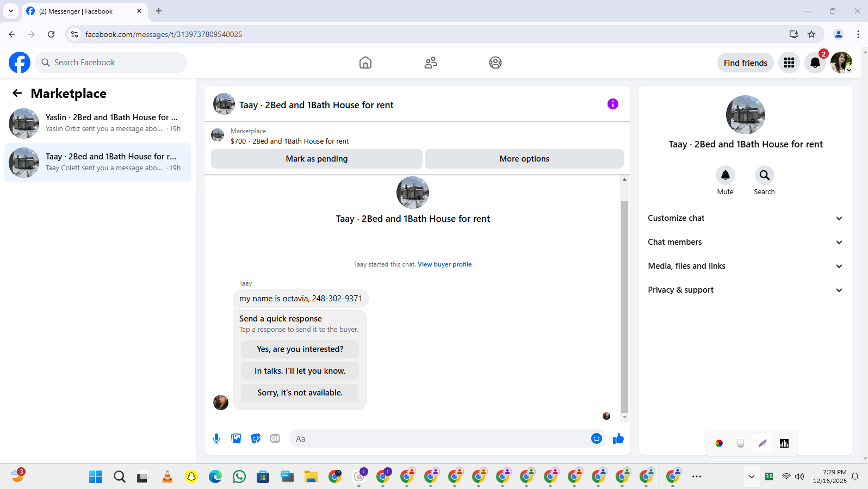Viewport: 868px width, 489px height.
Task: Open Microsoft Edge from the taskbar
Action: pyautogui.click(x=215, y=476)
